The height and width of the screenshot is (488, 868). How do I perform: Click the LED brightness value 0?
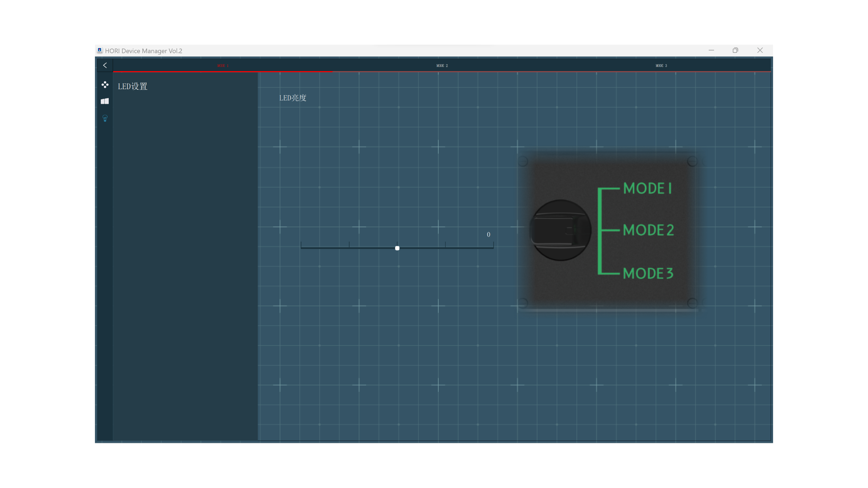pos(489,234)
